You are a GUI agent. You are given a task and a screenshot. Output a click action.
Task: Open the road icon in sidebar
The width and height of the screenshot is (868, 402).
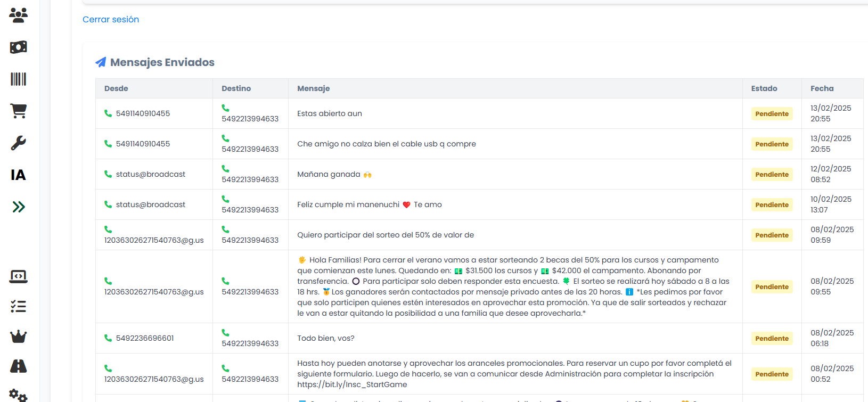[18, 366]
